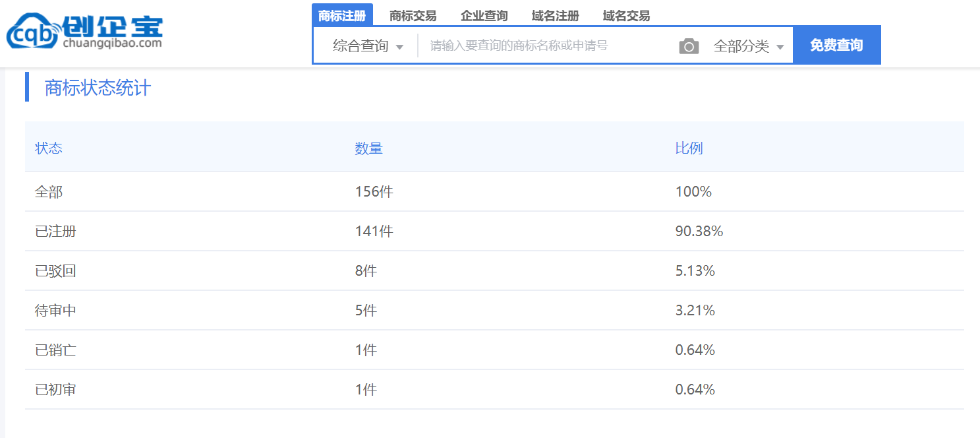Expand the 综合查询 dropdown
This screenshot has height=438, width=980.
(x=367, y=46)
